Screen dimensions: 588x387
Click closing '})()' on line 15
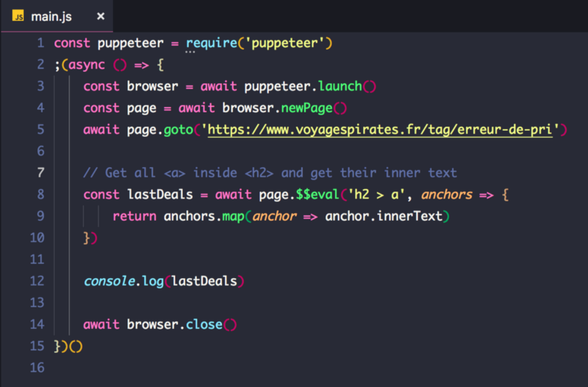tap(68, 346)
